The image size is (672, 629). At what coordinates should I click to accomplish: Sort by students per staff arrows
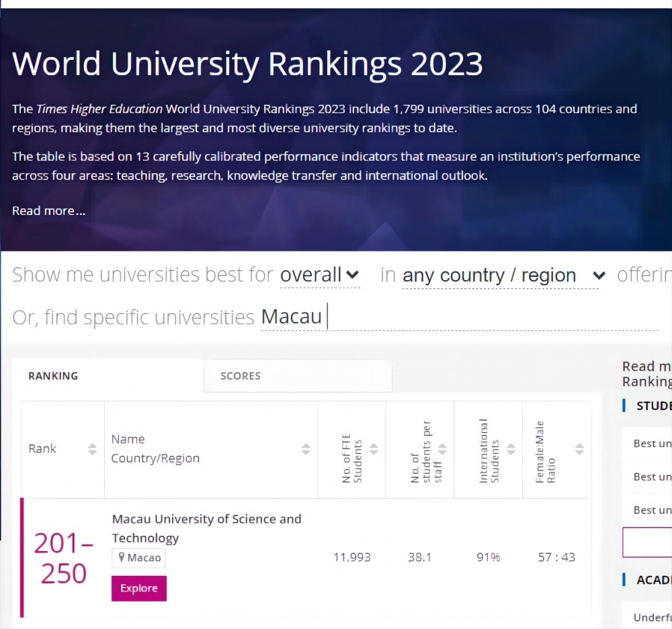click(442, 449)
